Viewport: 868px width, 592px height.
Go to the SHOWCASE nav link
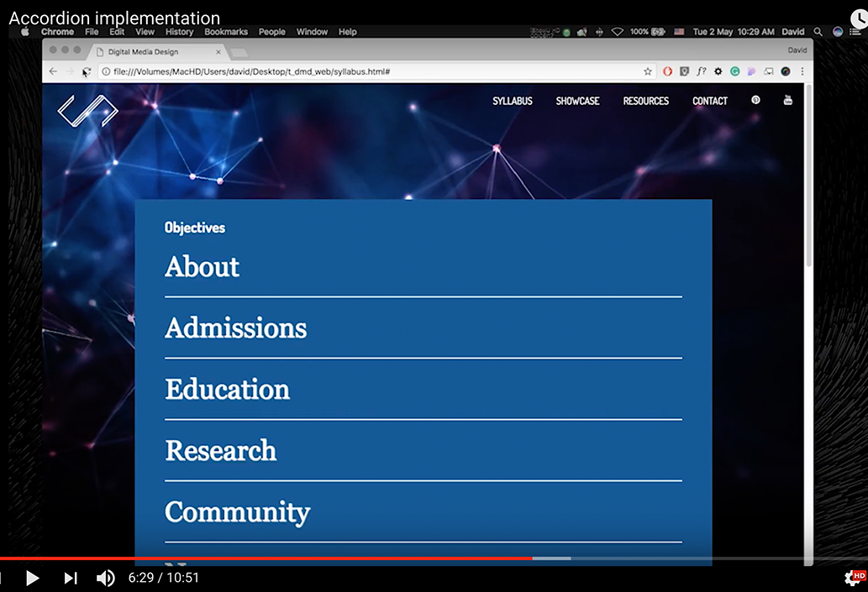coord(577,101)
